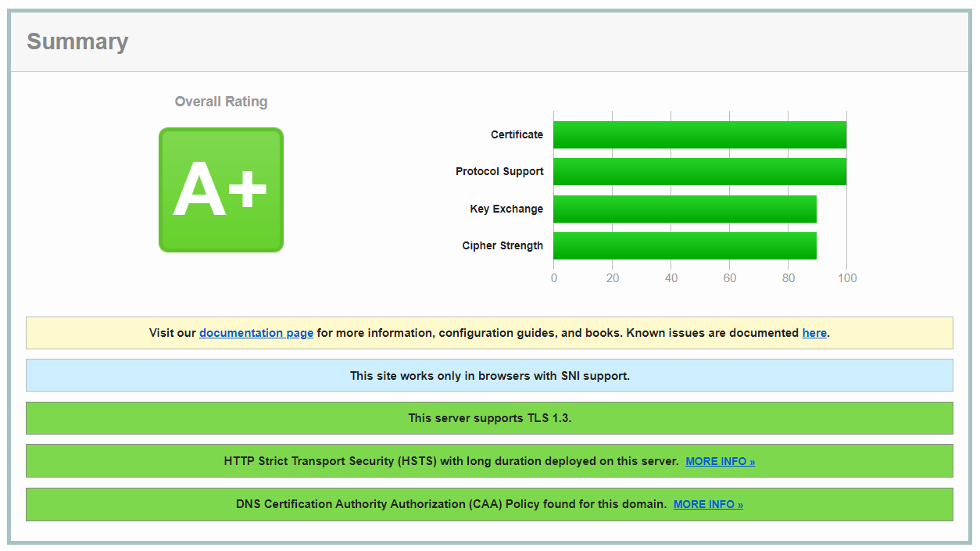Click the Overall Rating label

[x=221, y=101]
